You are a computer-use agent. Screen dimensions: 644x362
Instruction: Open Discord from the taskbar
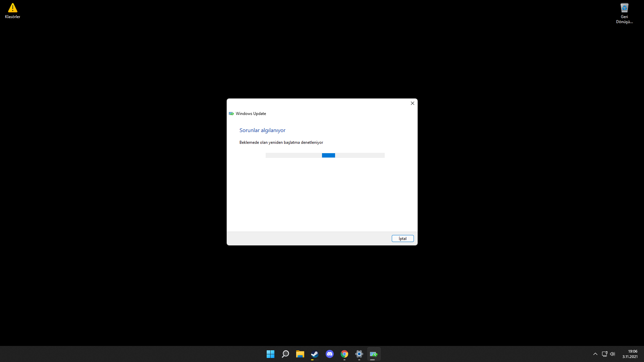(330, 354)
